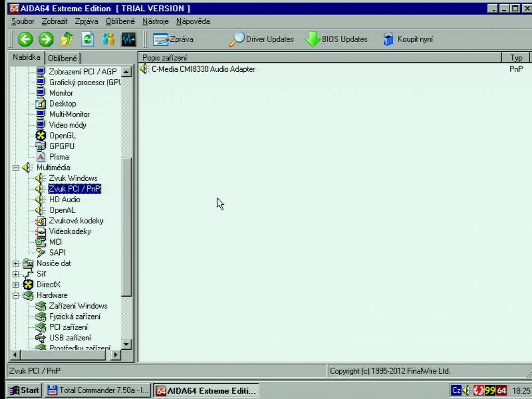Select the Desktop tree item

pyautogui.click(x=62, y=103)
